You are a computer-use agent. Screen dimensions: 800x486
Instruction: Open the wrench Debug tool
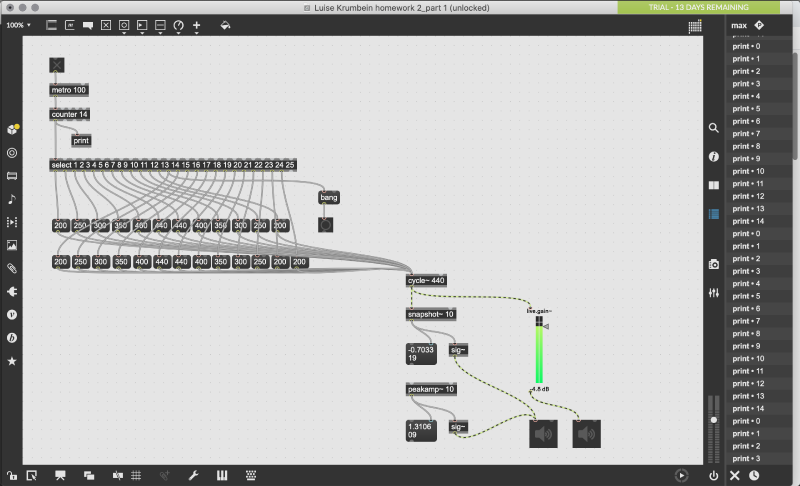[x=193, y=475]
